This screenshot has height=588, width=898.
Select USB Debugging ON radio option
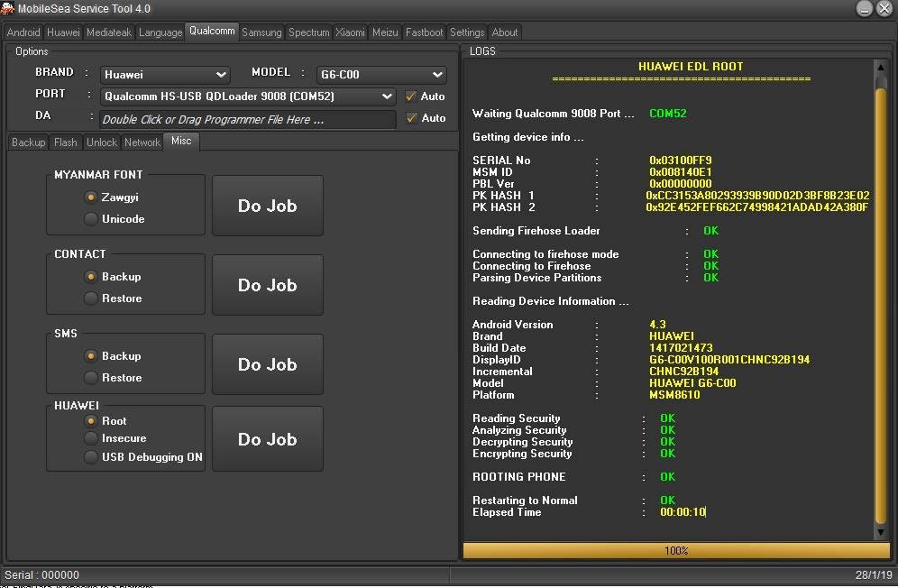pyautogui.click(x=91, y=457)
